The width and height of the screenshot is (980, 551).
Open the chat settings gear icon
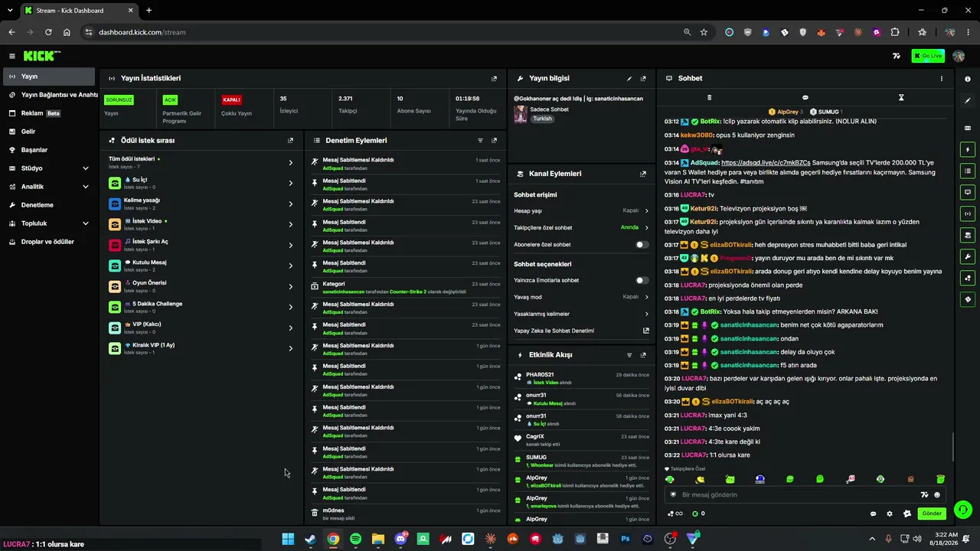coord(890,514)
